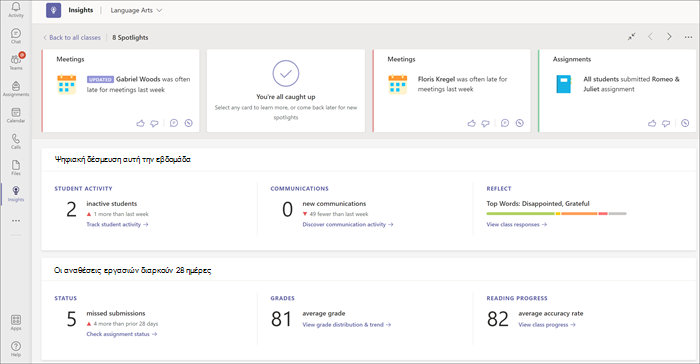This screenshot has height=364, width=700.
Task: Click the Reflect mood distribution bar
Action: pos(556,214)
